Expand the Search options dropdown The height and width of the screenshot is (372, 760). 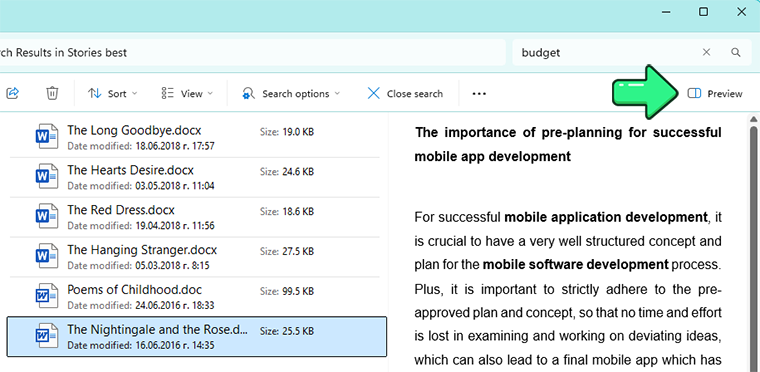(x=291, y=94)
